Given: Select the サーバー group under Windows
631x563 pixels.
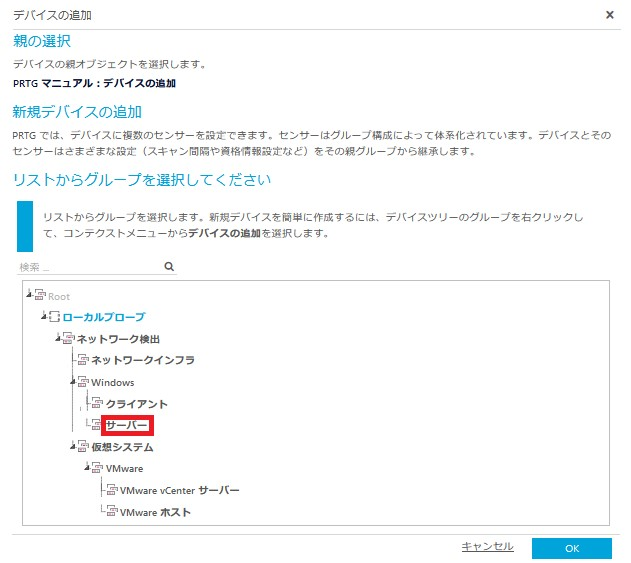Looking at the screenshot, I should pyautogui.click(x=127, y=425).
